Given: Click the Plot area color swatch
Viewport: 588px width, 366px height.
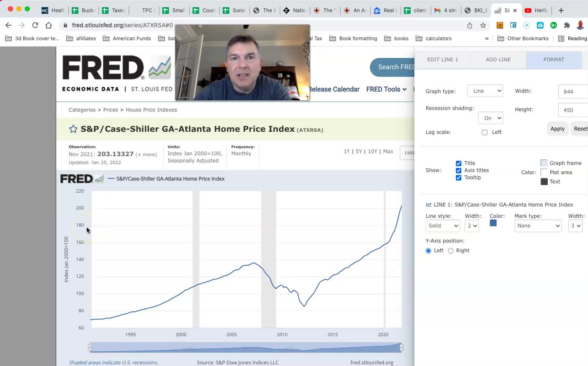Looking at the screenshot, I should click(544, 172).
